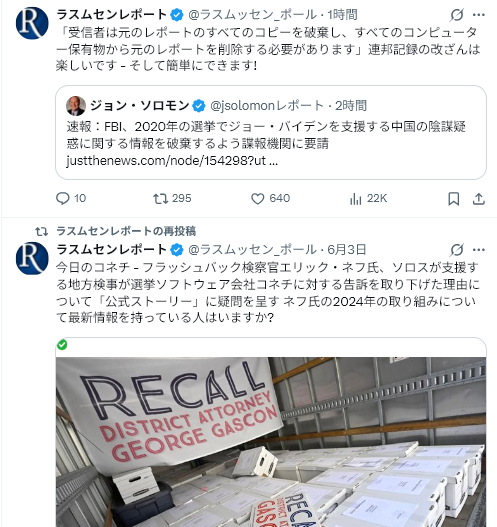The width and height of the screenshot is (497, 527).
Task: Open John Solomon's profile picture in quoted tweet
Action: click(76, 106)
